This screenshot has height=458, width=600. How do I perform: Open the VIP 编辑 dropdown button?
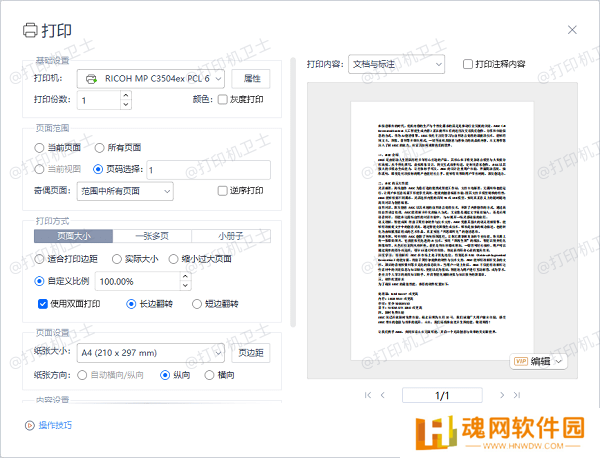point(538,361)
